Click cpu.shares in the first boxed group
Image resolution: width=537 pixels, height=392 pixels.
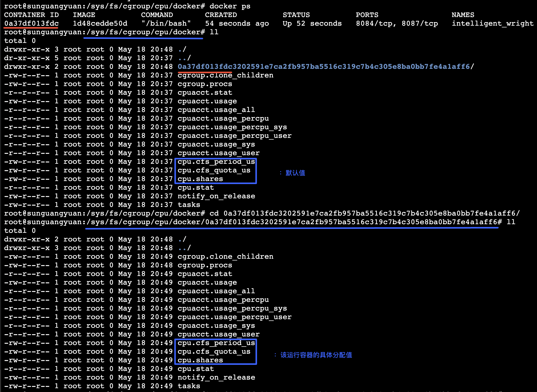[200, 179]
